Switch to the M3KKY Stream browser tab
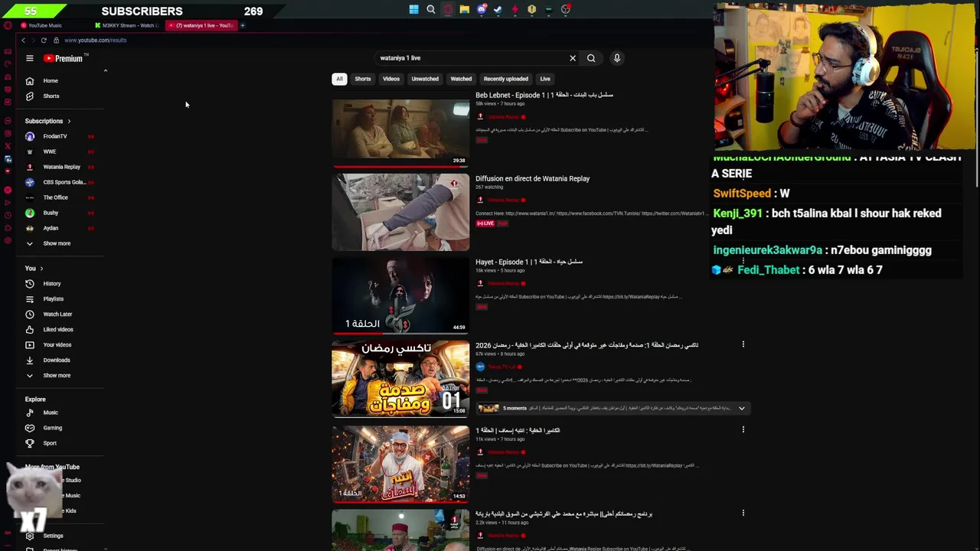The height and width of the screenshot is (551, 980). (127, 25)
